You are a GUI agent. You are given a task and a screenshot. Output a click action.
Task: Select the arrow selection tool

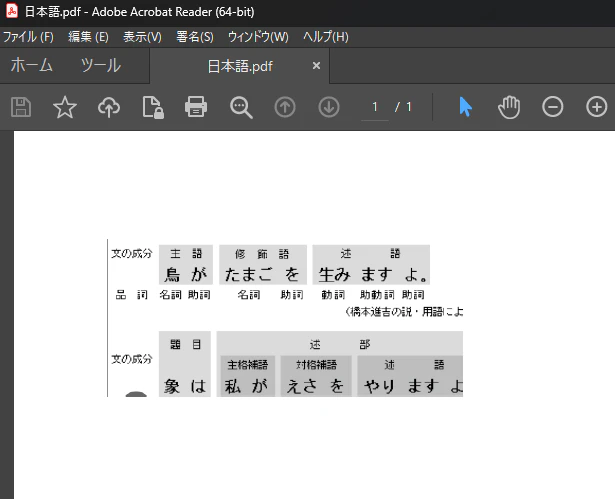coord(465,107)
